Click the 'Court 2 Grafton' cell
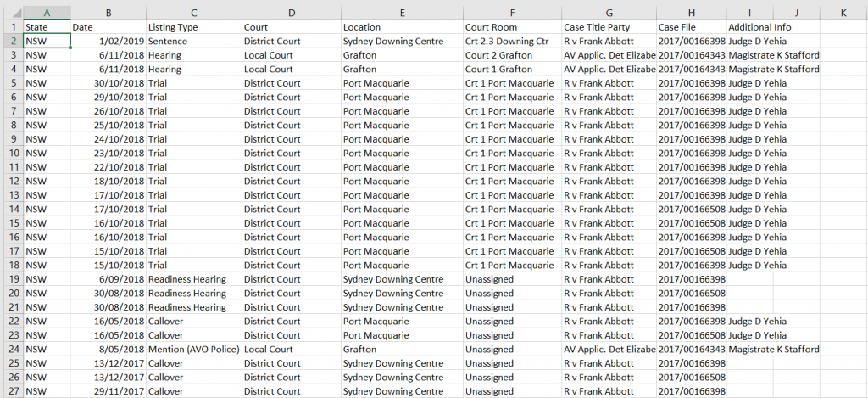 (511, 55)
